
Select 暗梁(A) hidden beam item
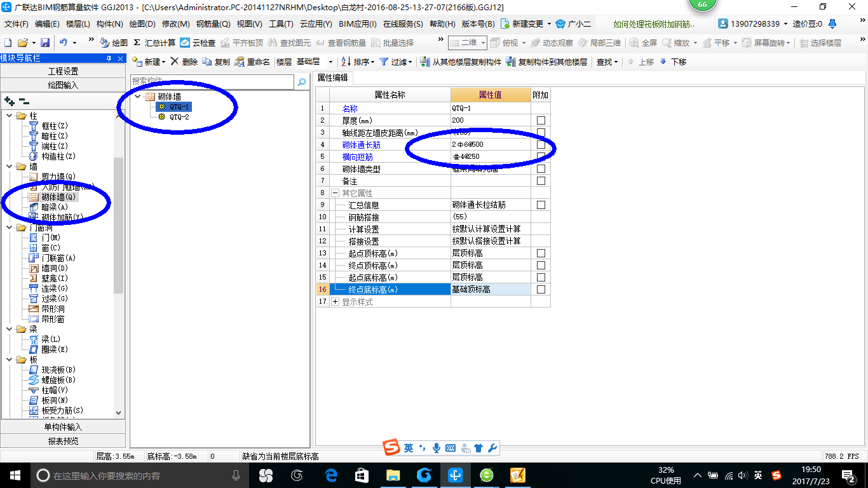(54, 207)
